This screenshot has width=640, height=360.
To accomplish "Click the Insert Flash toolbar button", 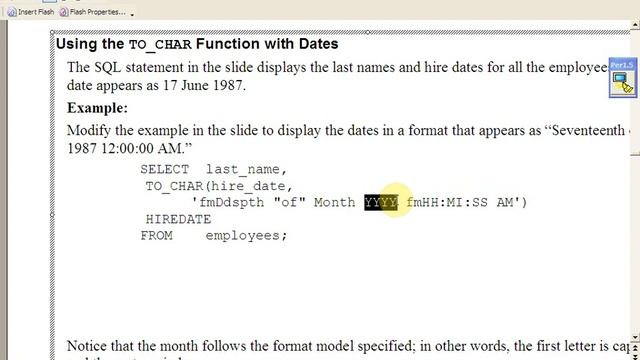I will (31, 12).
